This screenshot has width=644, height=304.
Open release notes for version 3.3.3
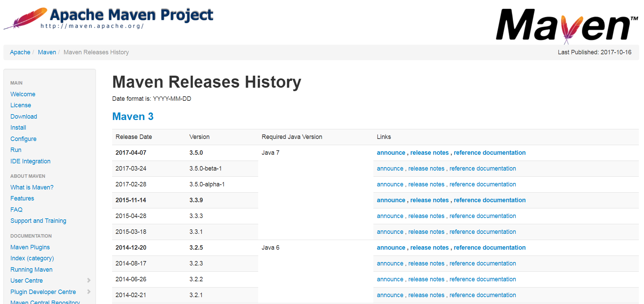pyautogui.click(x=426, y=216)
